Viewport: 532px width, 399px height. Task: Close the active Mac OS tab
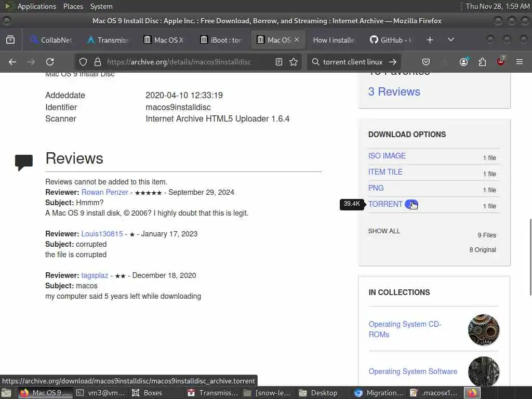[x=297, y=39]
